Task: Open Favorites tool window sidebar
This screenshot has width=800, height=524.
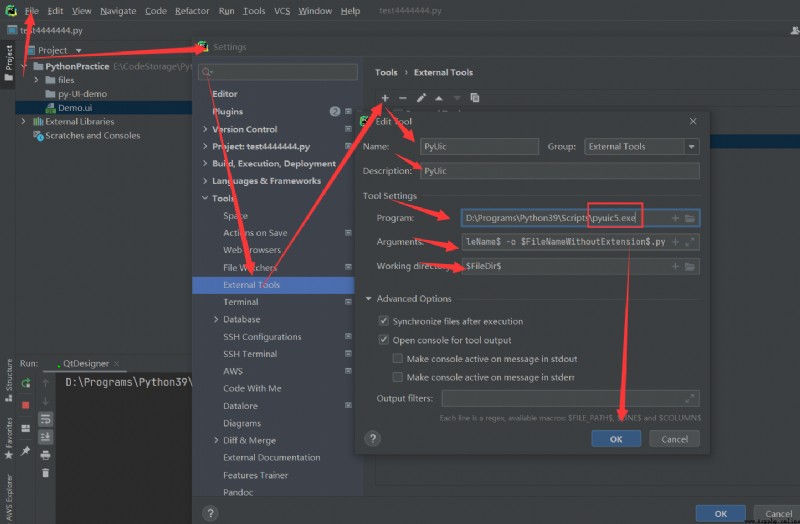Action: click(9, 439)
